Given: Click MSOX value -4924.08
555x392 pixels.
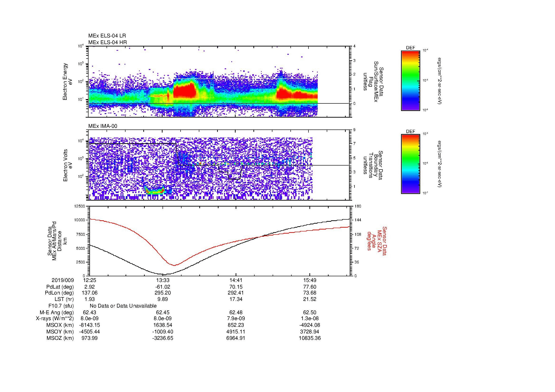Looking at the screenshot, I should [310, 325].
